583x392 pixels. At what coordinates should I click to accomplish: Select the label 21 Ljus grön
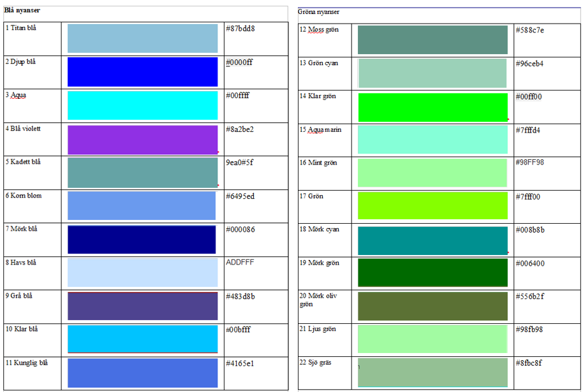[318, 329]
